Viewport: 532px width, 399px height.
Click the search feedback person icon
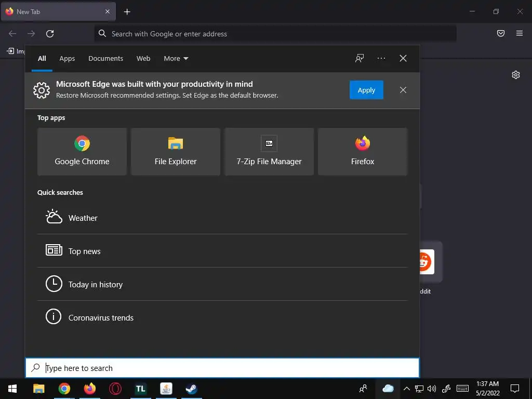point(360,58)
